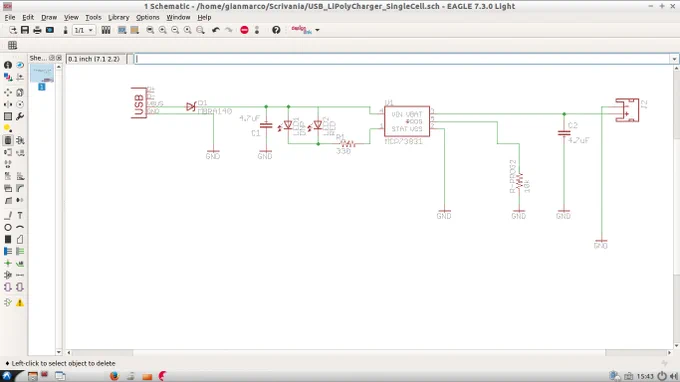
Task: Open the Options menu
Action: click(147, 17)
